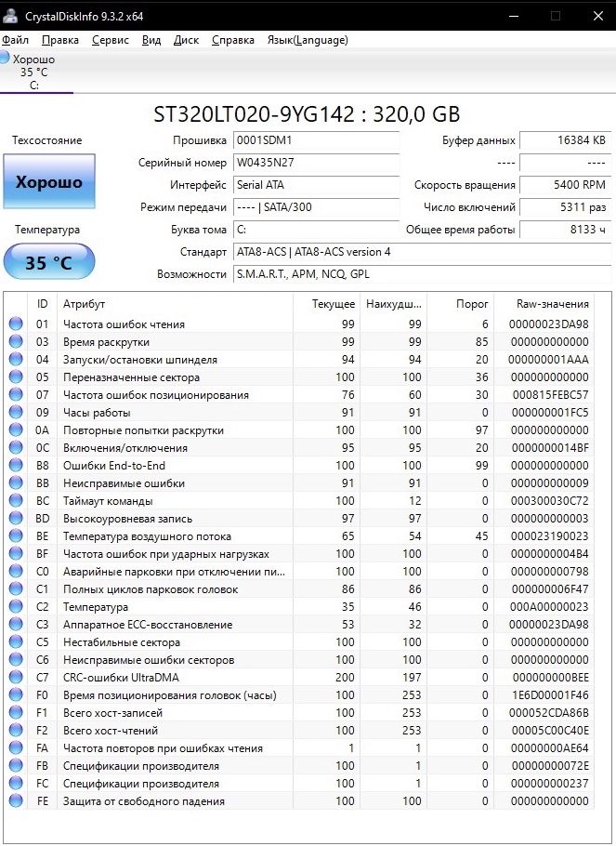Click status orb for F1 Всего хост-записей

(x=16, y=713)
